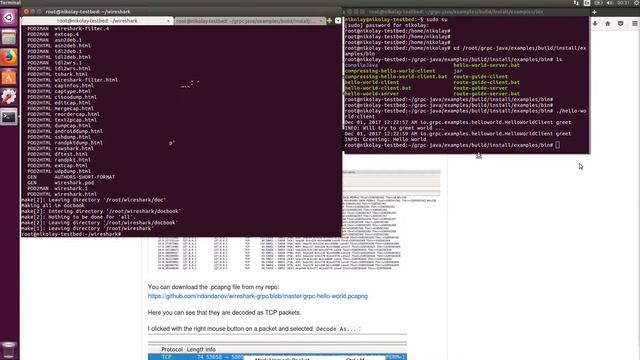This screenshot has width=640, height=360.
Task: Open the clock in top panel
Action: [623, 3]
